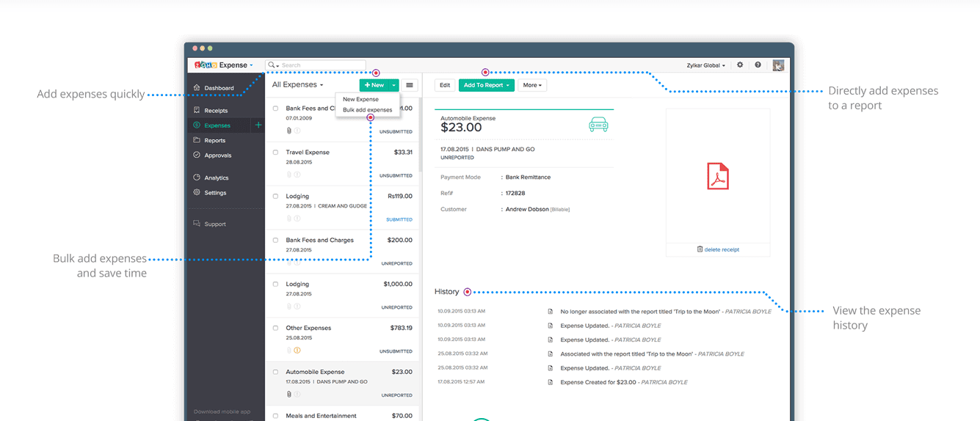The width and height of the screenshot is (980, 421).
Task: Tick the $1,000.00 Lodging checkbox
Action: coord(275,285)
